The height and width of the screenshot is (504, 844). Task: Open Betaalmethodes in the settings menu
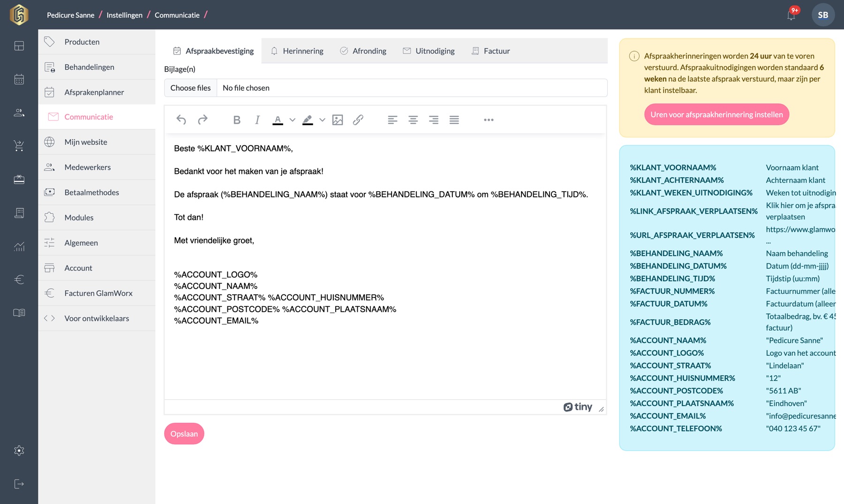tap(97, 192)
